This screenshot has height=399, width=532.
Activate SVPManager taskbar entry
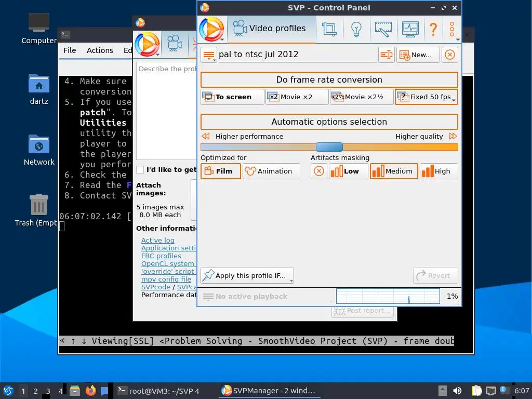[x=269, y=391]
